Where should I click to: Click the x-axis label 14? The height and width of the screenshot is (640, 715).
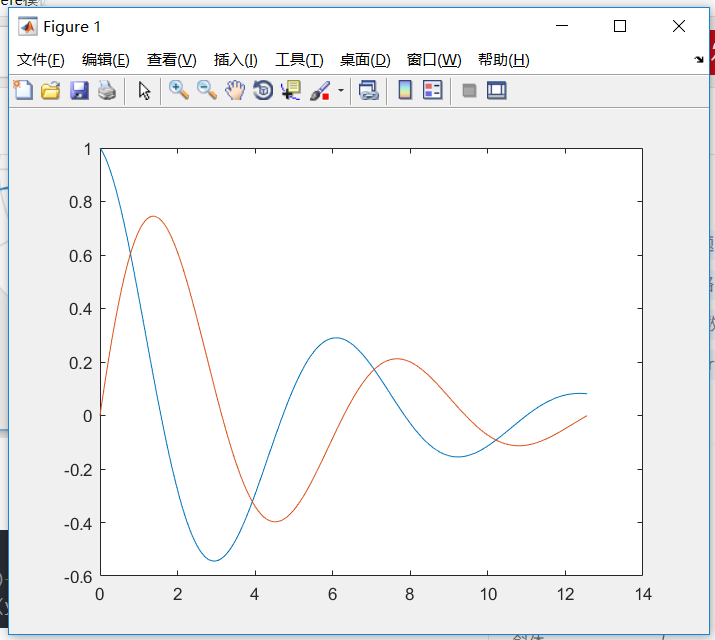tap(643, 594)
